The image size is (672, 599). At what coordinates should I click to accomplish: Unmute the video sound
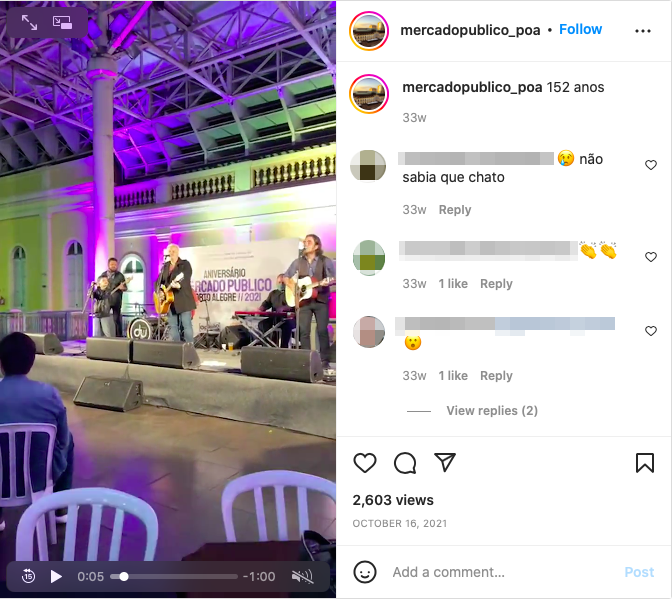(x=303, y=577)
